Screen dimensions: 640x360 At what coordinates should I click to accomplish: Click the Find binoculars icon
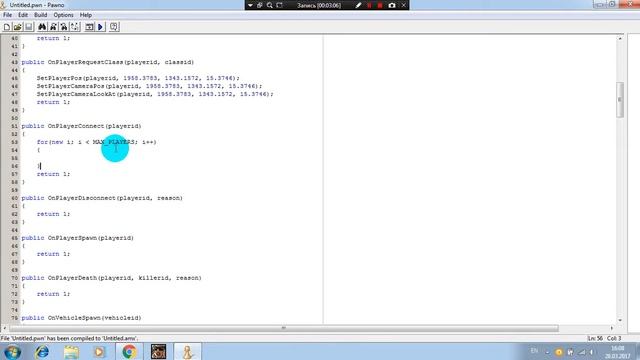42,27
